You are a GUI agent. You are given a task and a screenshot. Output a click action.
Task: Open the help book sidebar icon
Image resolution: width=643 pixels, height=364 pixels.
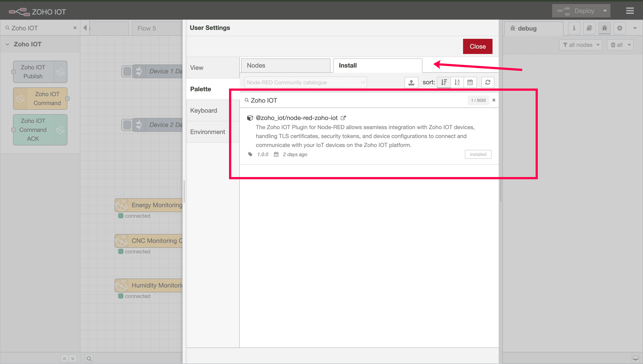[589, 28]
